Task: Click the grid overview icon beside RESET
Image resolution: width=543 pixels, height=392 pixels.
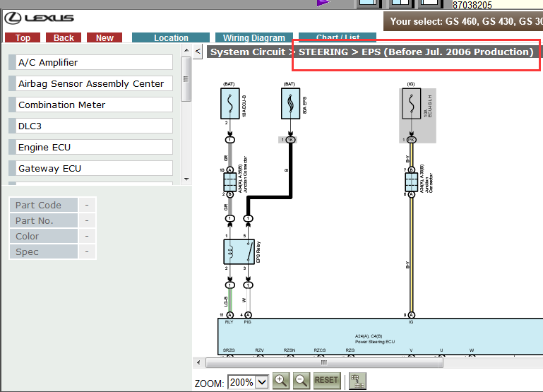Action: click(x=357, y=381)
